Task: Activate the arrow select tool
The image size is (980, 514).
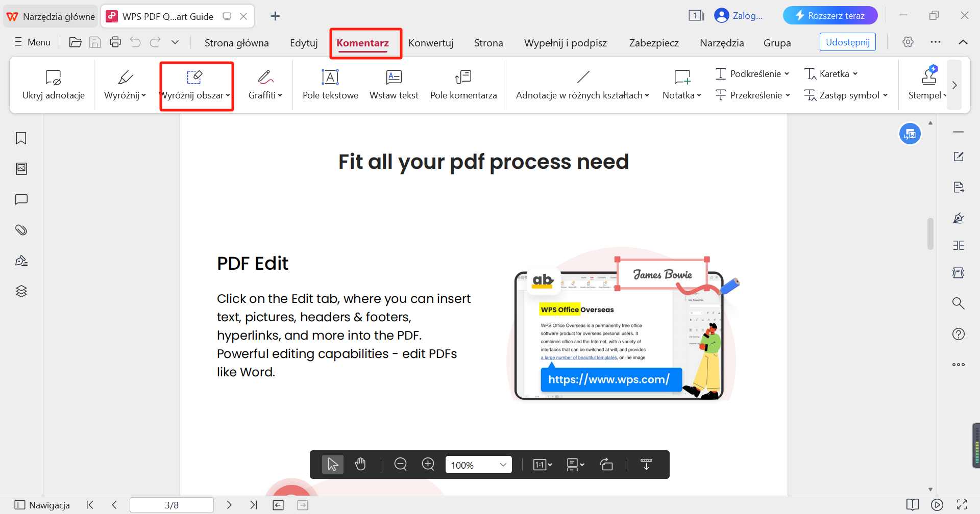Action: click(x=333, y=465)
